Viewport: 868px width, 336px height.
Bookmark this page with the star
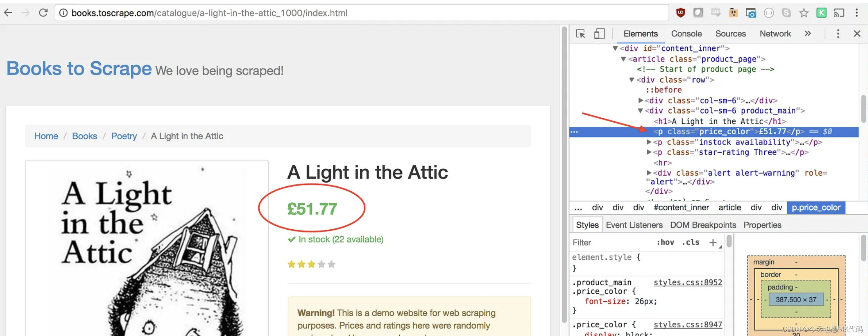(x=804, y=13)
